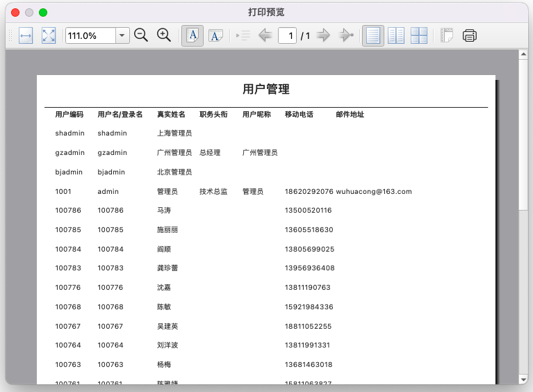Show overview of all pages

coord(419,35)
